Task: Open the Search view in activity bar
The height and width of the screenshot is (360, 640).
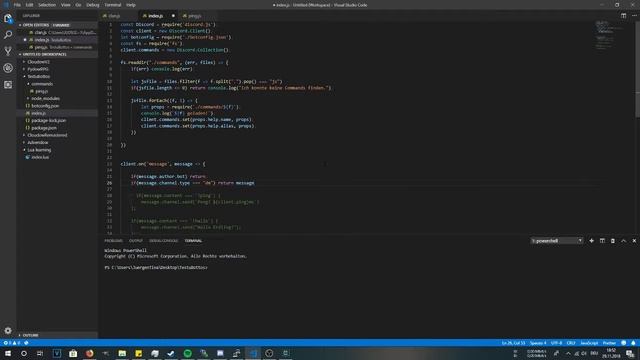Action: (x=8, y=35)
